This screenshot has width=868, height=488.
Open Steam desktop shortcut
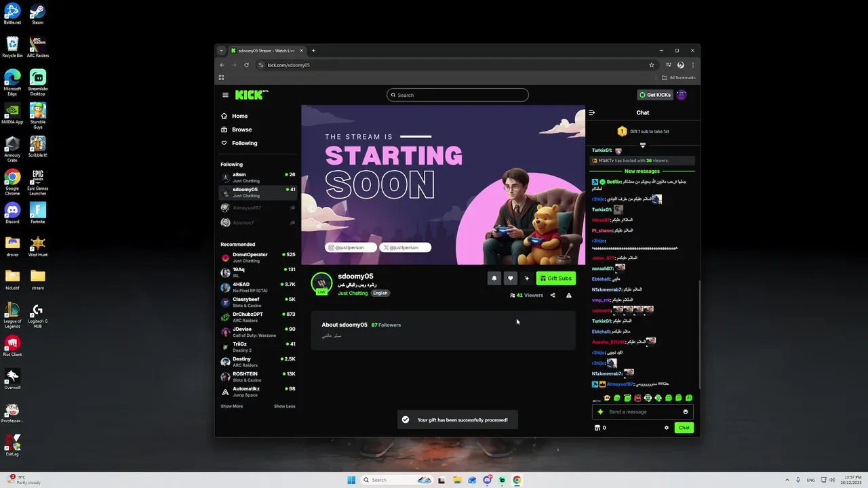[37, 14]
